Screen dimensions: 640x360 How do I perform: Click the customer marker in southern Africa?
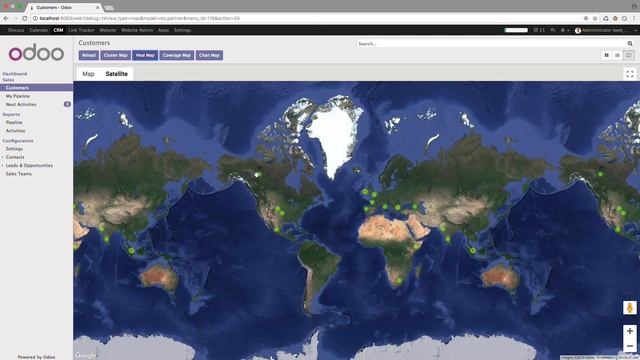pos(399,280)
